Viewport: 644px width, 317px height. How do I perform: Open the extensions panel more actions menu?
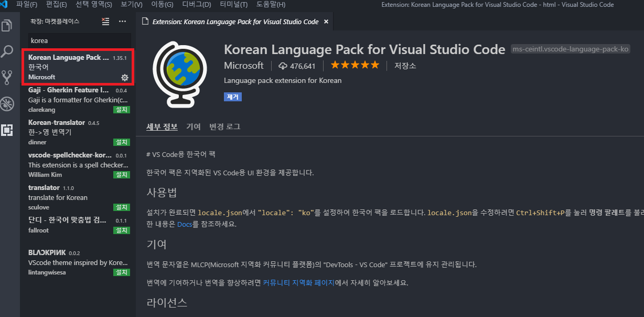(x=122, y=22)
